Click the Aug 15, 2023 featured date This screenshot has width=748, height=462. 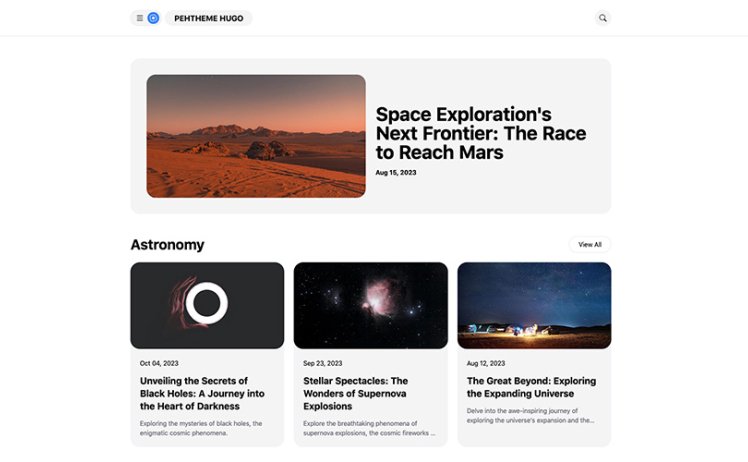(396, 173)
